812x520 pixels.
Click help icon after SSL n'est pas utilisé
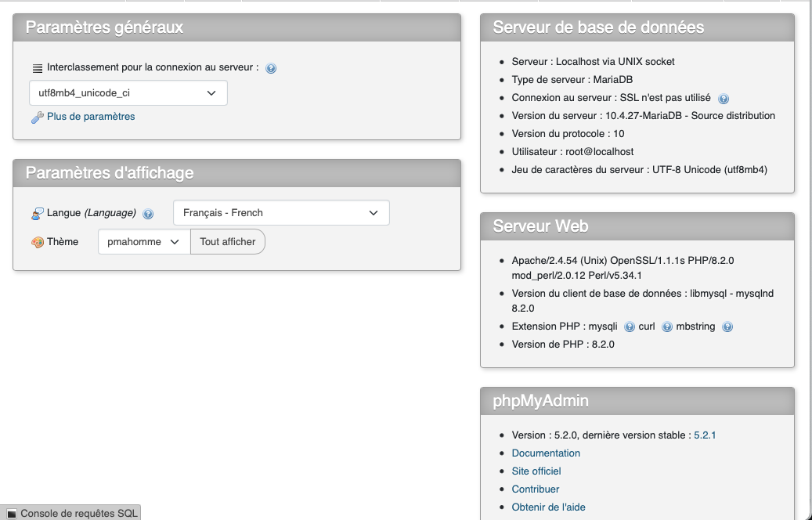click(x=724, y=99)
